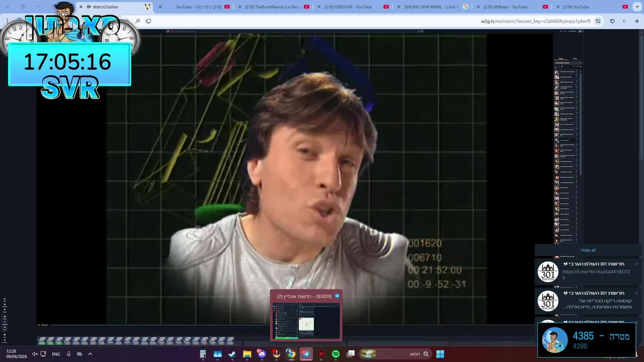Switch the ENG input language
This screenshot has height=362, width=644.
pos(56,354)
